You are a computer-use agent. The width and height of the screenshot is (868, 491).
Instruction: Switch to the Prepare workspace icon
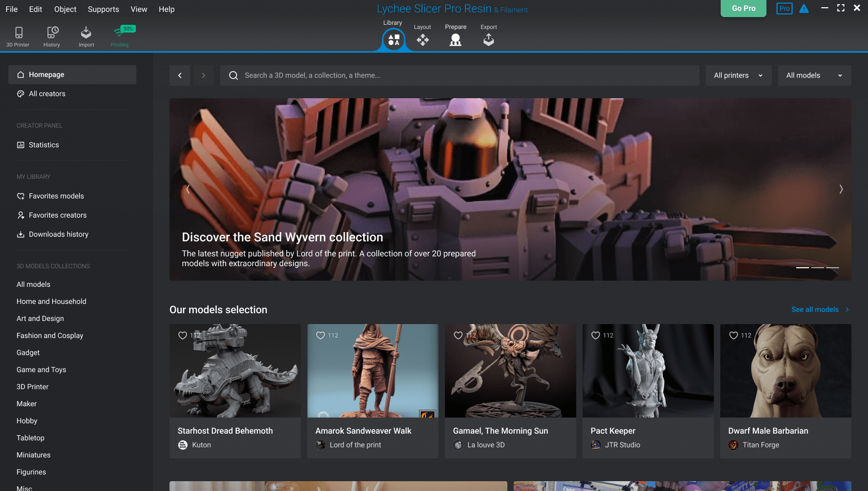[455, 40]
